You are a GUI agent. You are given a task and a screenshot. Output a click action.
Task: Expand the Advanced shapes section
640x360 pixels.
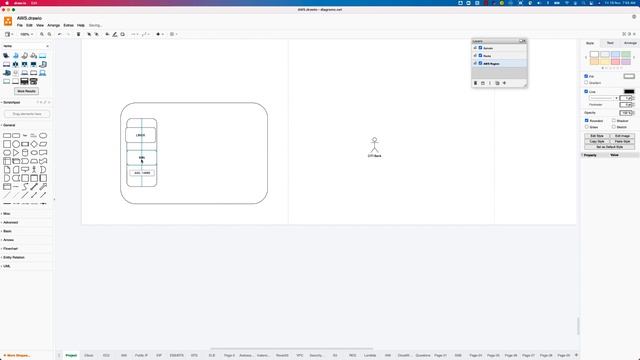[10, 222]
